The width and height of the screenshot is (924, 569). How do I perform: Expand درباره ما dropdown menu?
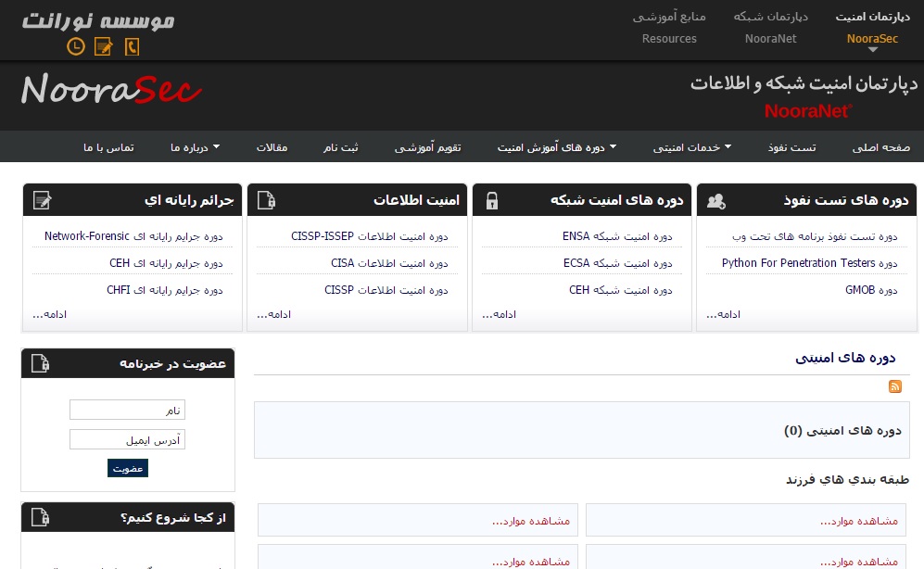point(195,147)
